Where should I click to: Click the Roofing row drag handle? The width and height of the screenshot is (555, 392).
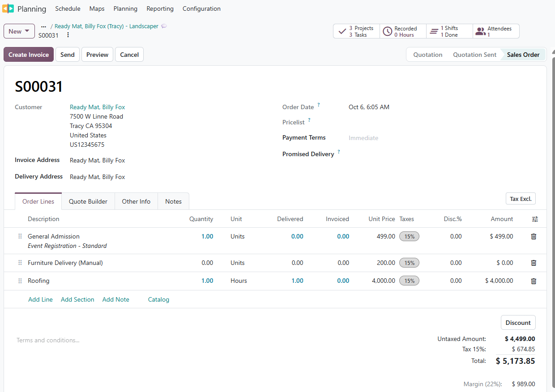click(20, 281)
